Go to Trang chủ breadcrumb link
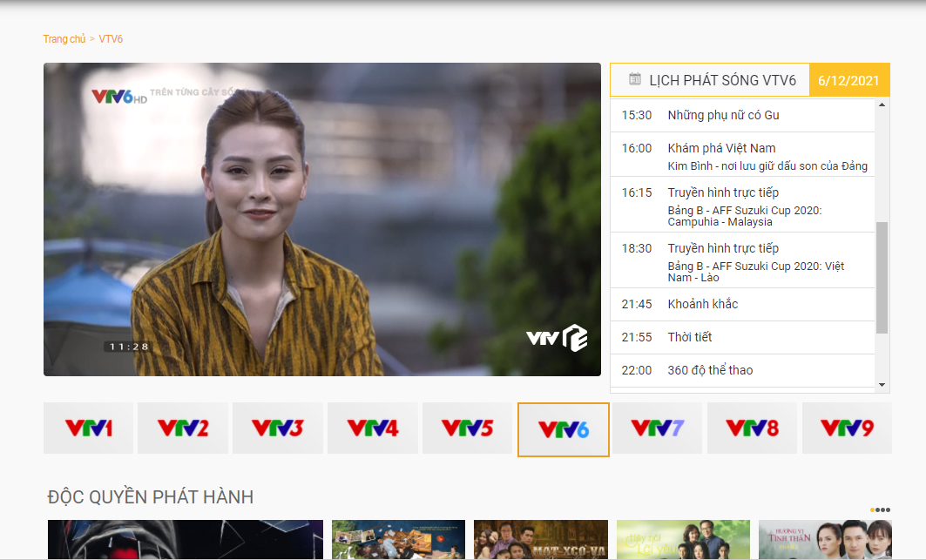The image size is (926, 560). (64, 39)
